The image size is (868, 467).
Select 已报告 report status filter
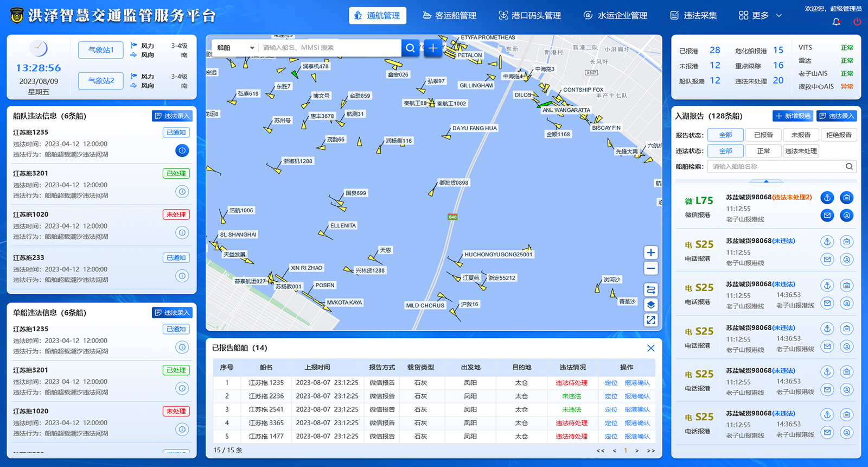tap(763, 135)
